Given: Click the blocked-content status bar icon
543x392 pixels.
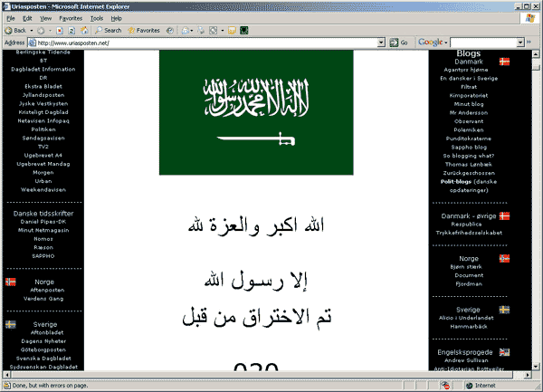Looking at the screenshot, I should click(x=444, y=386).
